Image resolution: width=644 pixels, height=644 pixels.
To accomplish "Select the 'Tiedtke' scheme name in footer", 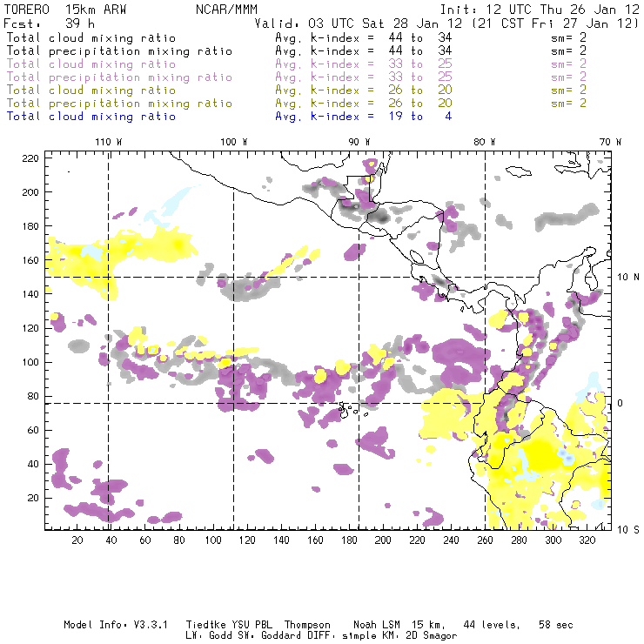I will point(205,625).
